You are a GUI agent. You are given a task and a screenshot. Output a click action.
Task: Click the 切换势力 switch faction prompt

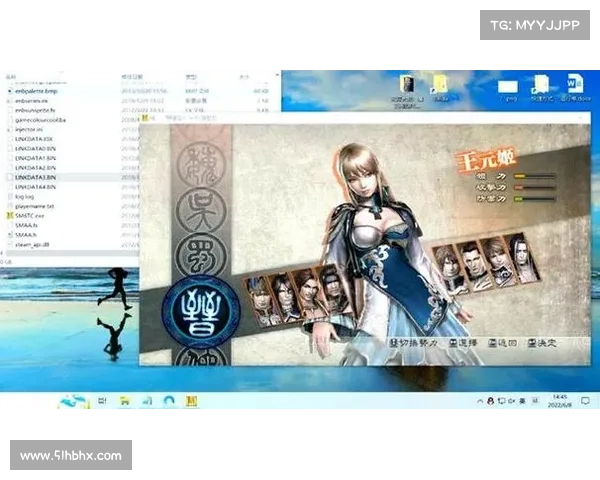413,343
